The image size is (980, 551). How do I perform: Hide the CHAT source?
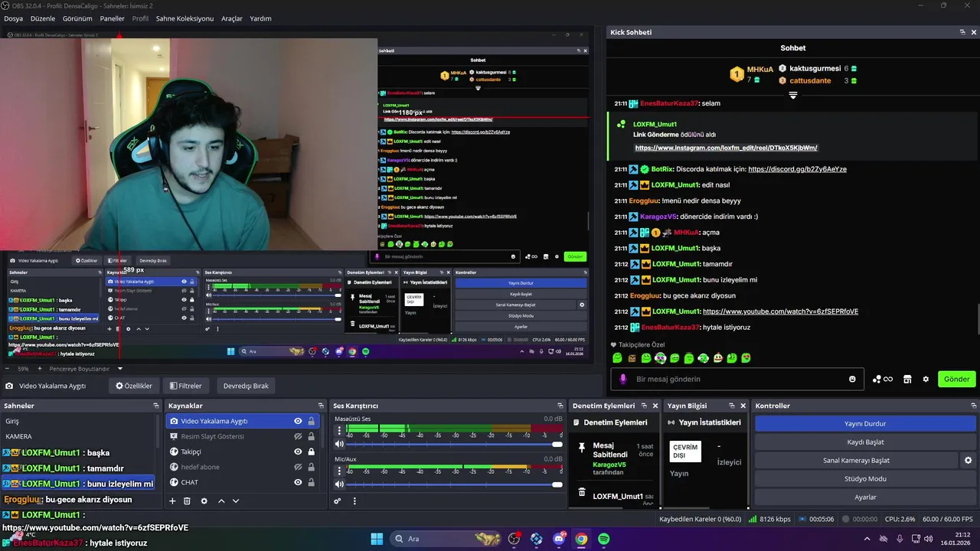(x=298, y=482)
